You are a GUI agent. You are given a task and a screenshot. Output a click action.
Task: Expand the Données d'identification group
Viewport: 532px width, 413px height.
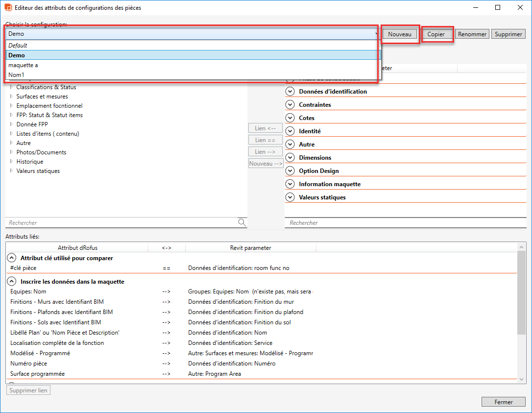(290, 92)
